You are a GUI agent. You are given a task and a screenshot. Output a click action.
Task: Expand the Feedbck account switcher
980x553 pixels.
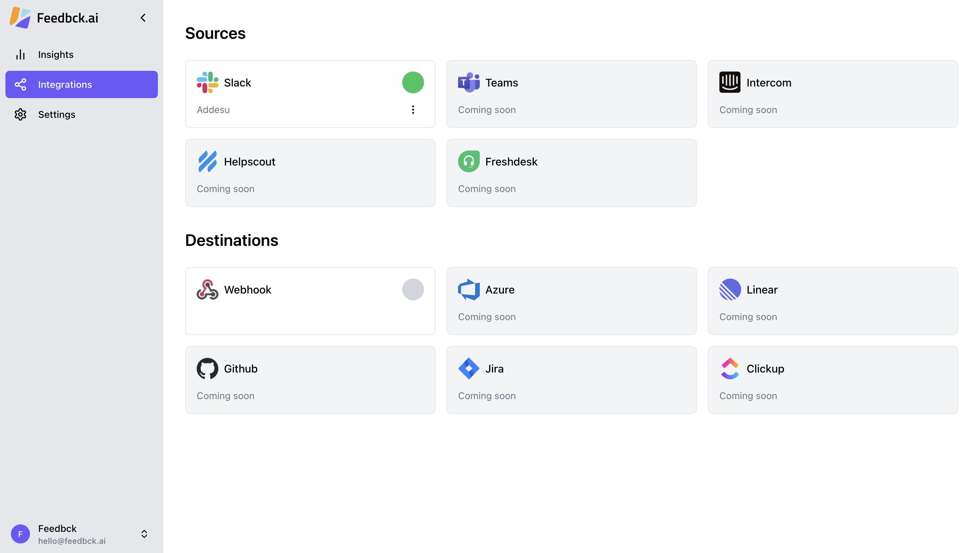coord(144,534)
